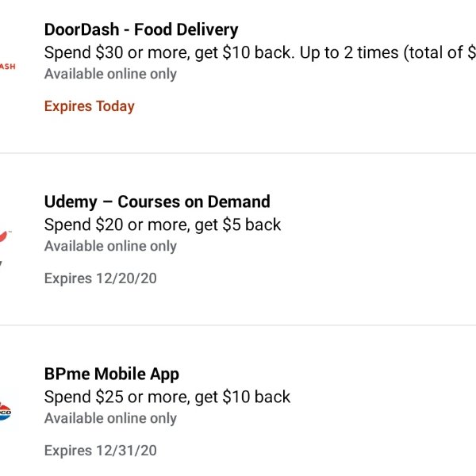The height and width of the screenshot is (476, 476).
Task: Select Spend $20 or more, get $5 back
Action: click(x=163, y=225)
